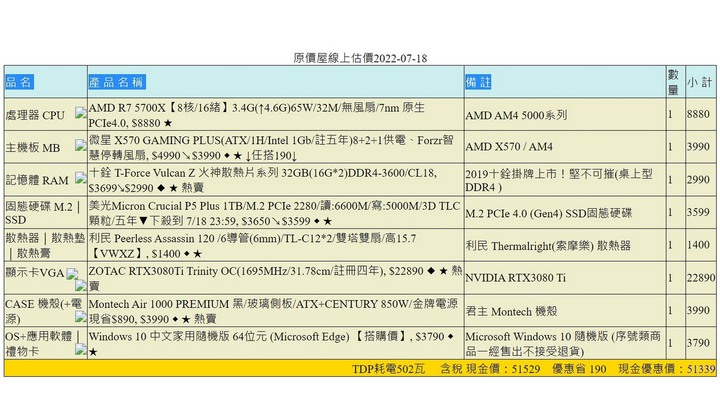Click the 2019十銓掛牌上市 remark

[x=558, y=180]
